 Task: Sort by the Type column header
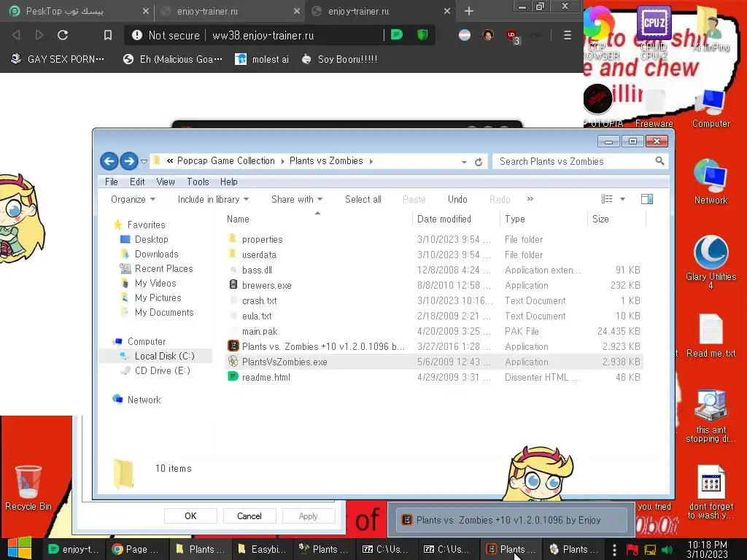514,219
